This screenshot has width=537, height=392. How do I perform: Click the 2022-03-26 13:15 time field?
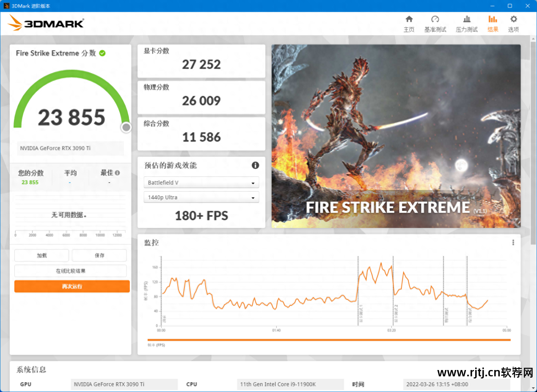(457, 384)
